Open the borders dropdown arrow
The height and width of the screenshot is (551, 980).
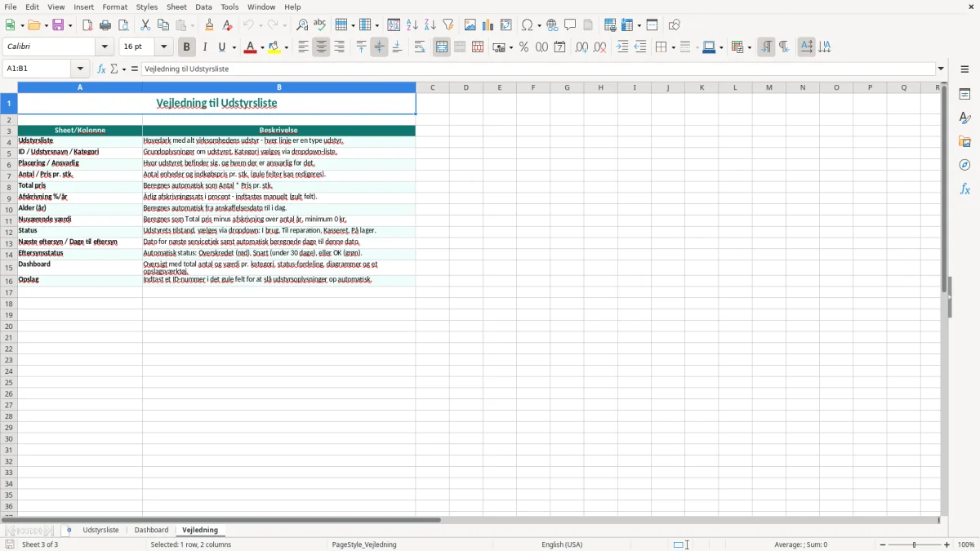672,47
